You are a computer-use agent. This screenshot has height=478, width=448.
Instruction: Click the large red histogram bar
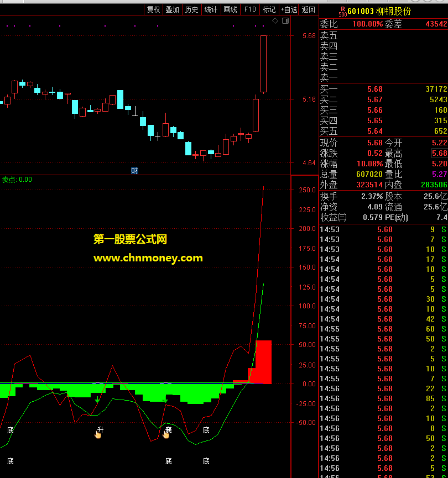(263, 362)
